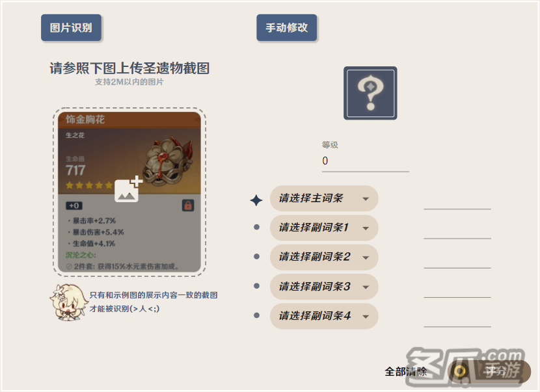Viewport: 540px width, 392px height.
Task: Click the 评分 score button
Action: click(489, 371)
